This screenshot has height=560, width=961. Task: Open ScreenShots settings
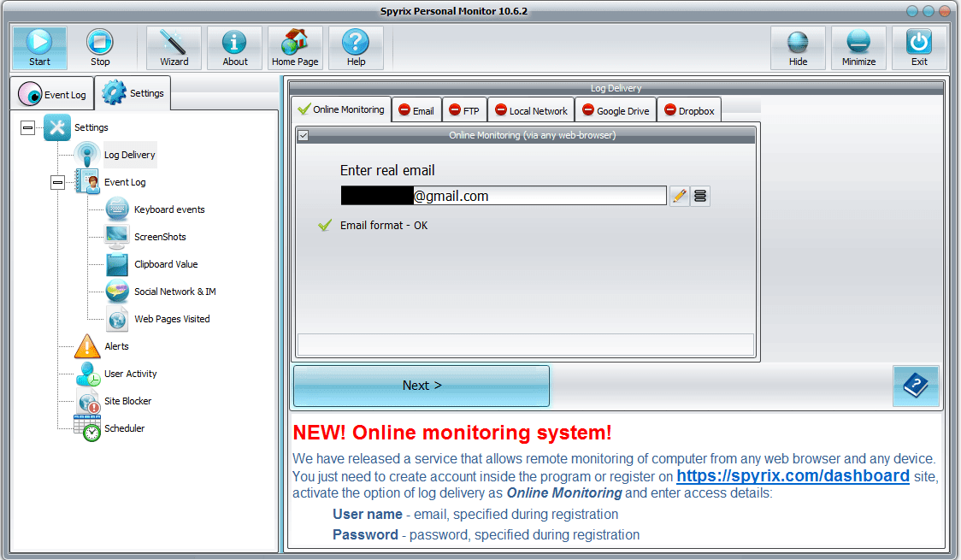coord(160,237)
